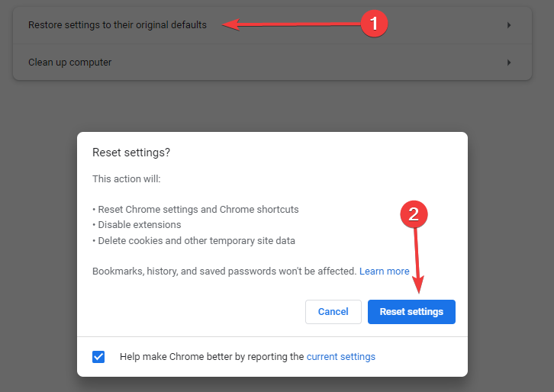Open the current settings link

[341, 357]
